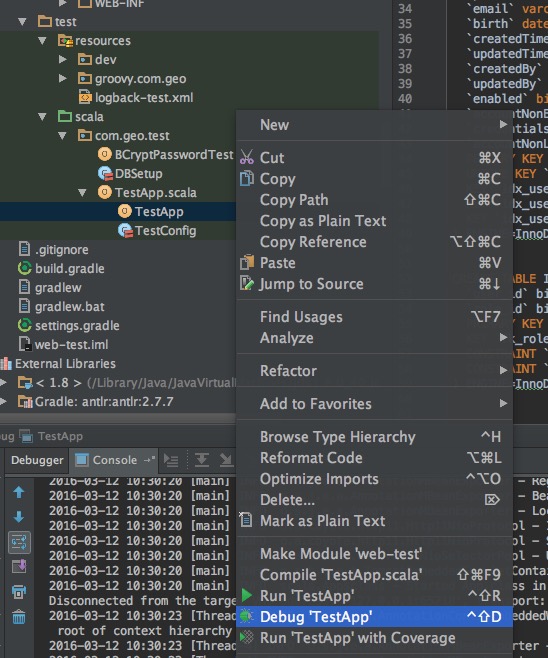Screen dimensions: 548x658
Task: Click settings.gradle file icon
Action: click(x=25, y=325)
